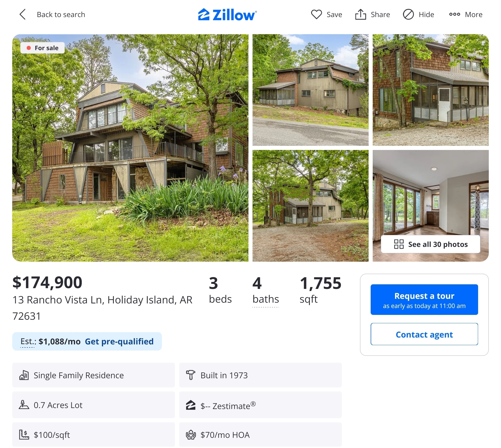The image size is (501, 448).
Task: Click Get pre-qualified link
Action: coord(119,341)
